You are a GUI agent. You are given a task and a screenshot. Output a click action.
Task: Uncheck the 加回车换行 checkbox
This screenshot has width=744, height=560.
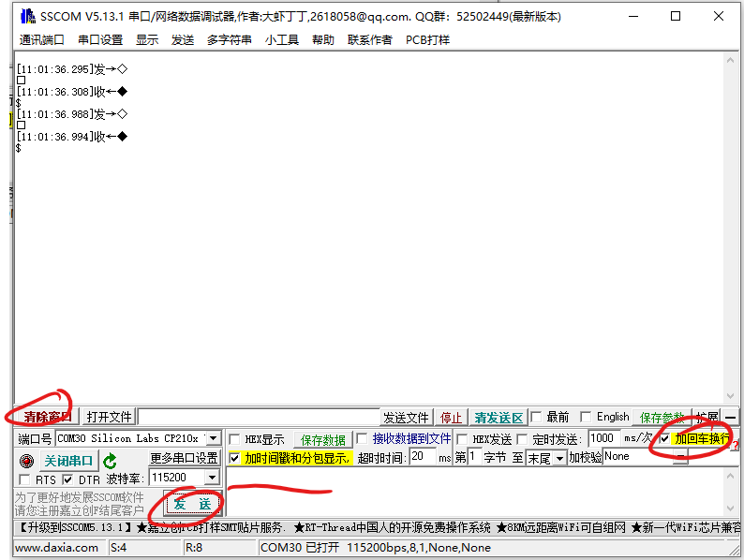(664, 439)
